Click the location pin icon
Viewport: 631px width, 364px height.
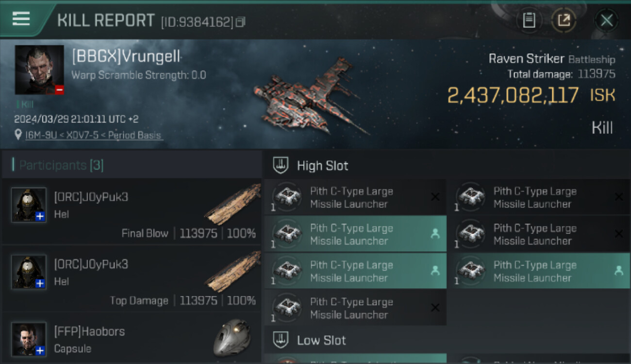point(18,135)
